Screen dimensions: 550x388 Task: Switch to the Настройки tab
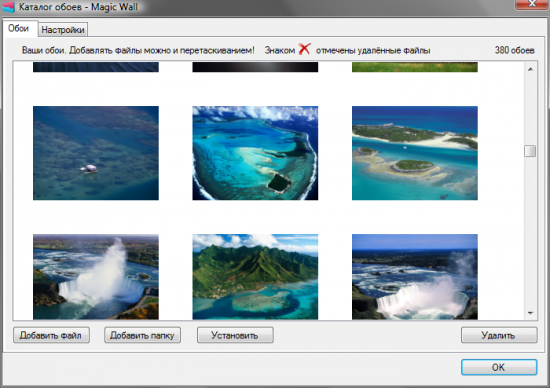63,30
